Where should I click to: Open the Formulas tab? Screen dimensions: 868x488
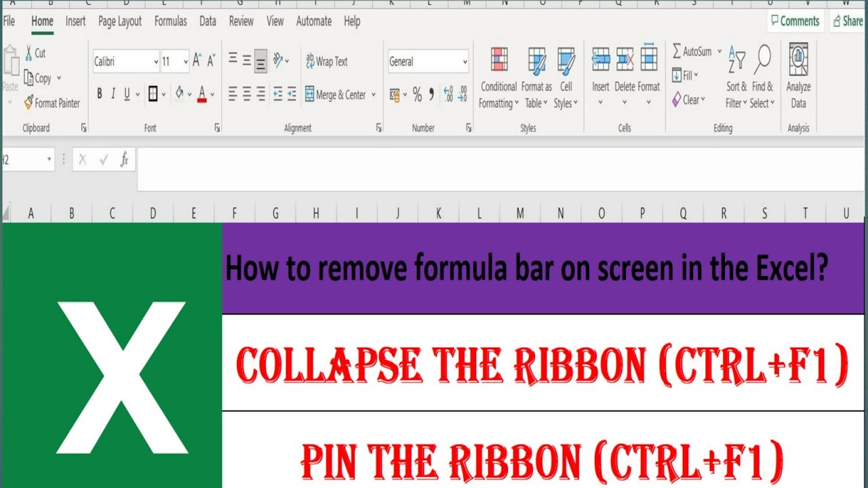click(170, 21)
